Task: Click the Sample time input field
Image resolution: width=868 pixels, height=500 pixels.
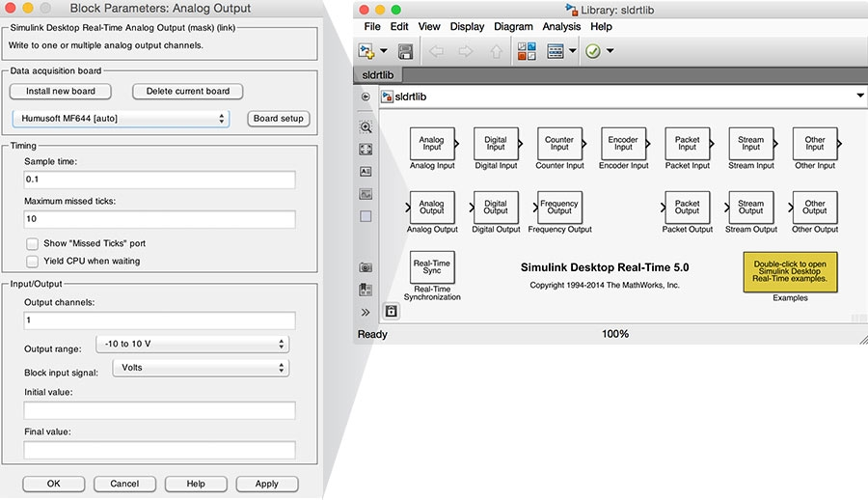Action: 159,180
